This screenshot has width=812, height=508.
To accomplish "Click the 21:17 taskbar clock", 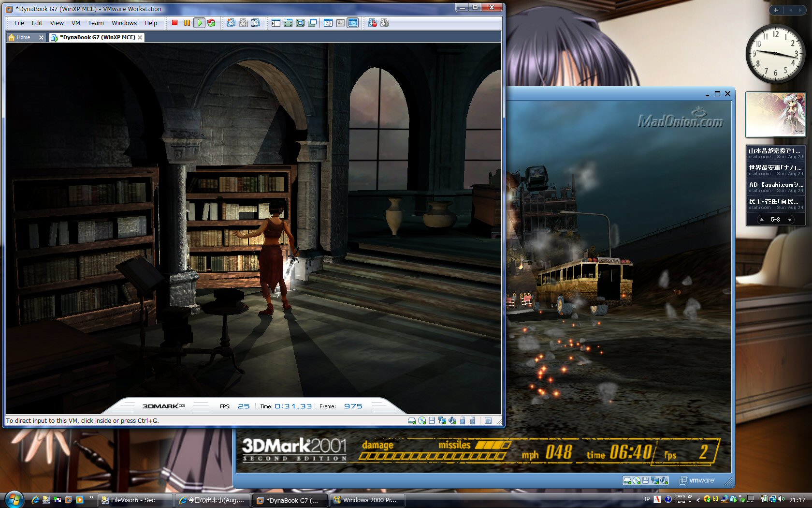I will (x=797, y=500).
